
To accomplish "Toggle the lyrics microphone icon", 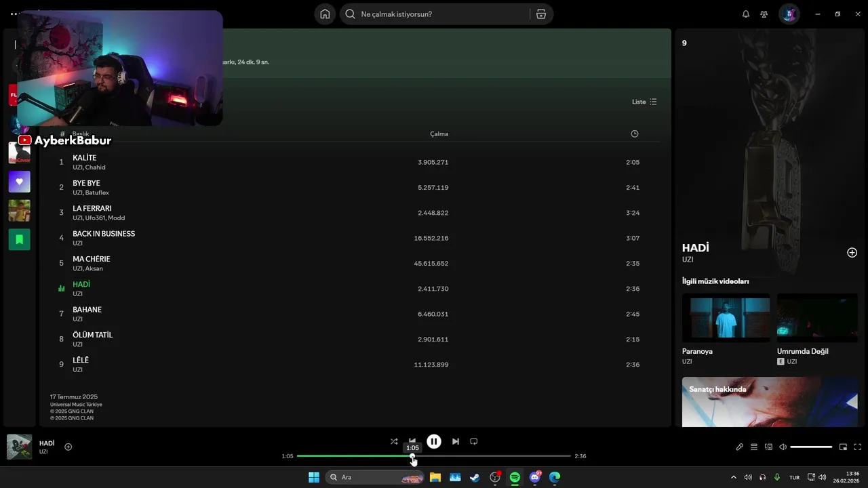I will [x=740, y=447].
